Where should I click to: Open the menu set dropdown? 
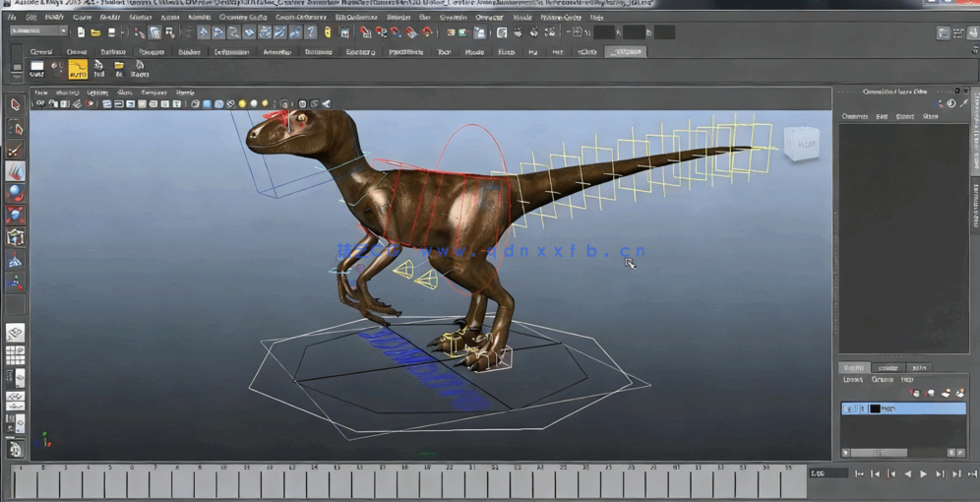(37, 31)
